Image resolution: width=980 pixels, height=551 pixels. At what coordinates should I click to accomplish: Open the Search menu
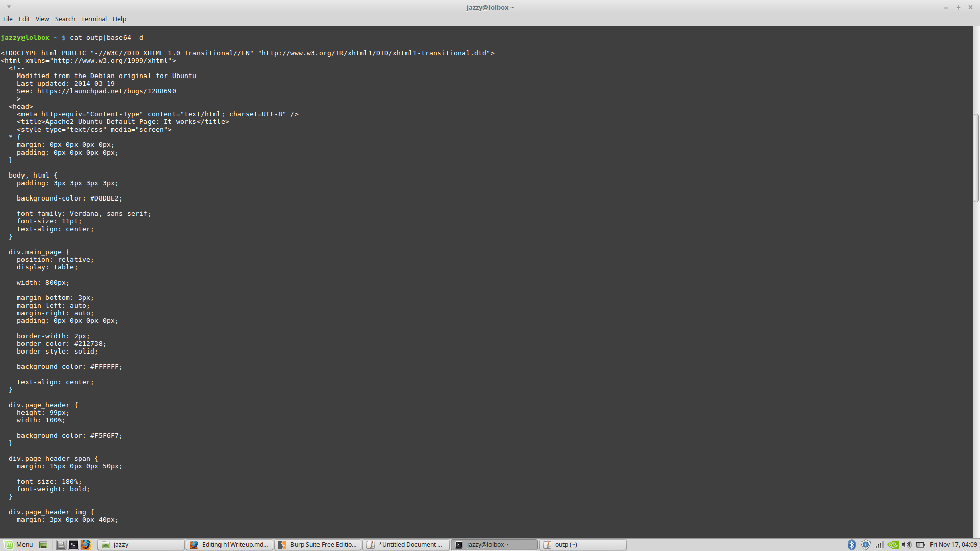pos(65,19)
